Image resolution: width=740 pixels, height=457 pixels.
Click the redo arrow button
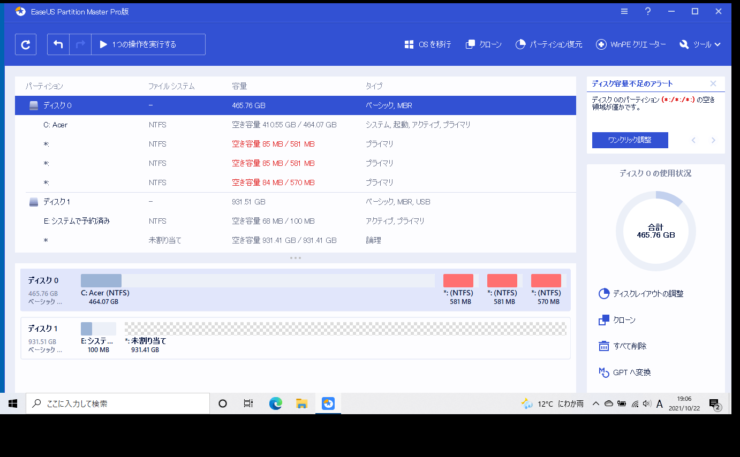pos(80,44)
